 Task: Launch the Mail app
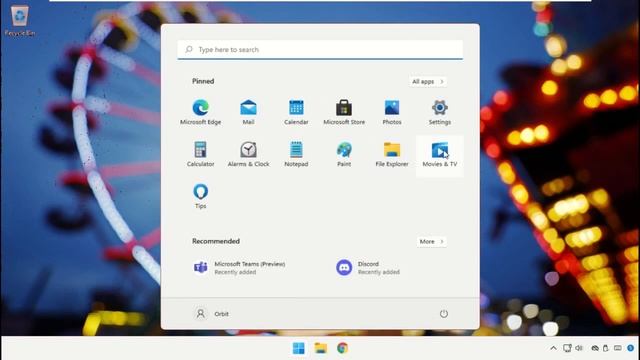(248, 112)
